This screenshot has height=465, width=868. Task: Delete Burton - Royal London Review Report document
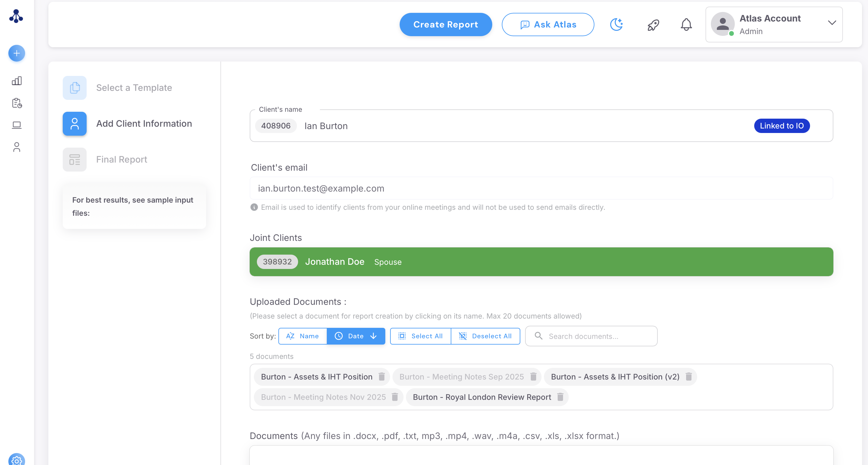[560, 397]
